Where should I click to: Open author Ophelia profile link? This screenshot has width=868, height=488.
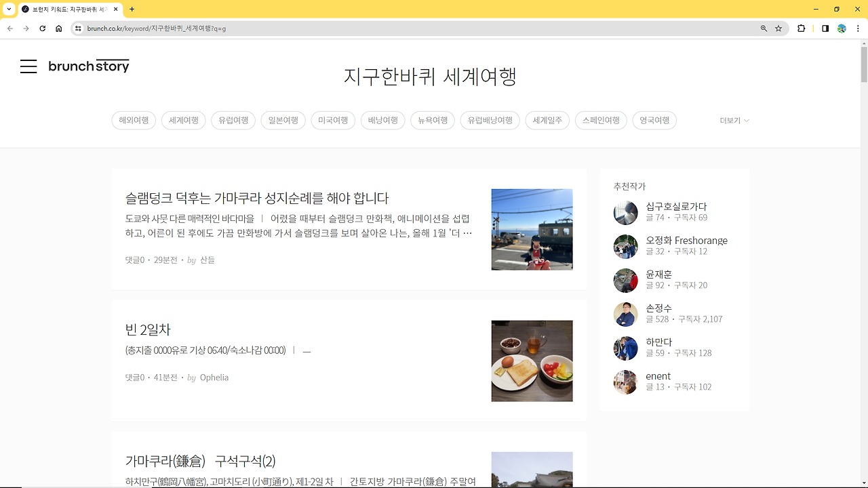click(214, 378)
